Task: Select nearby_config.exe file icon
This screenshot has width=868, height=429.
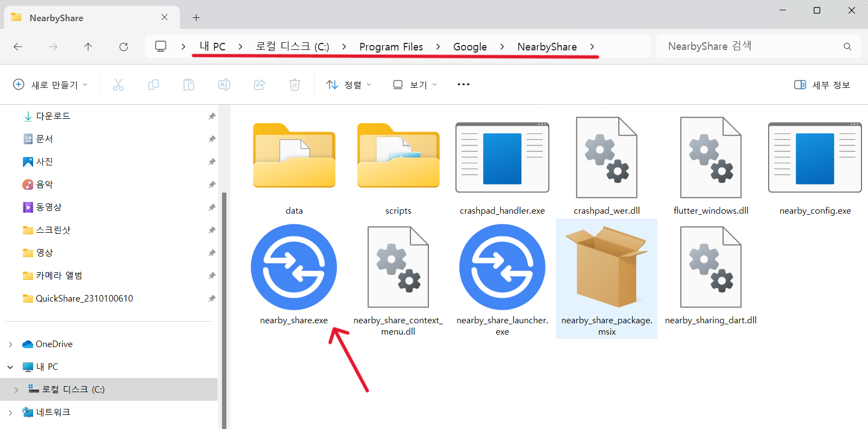Action: point(815,157)
